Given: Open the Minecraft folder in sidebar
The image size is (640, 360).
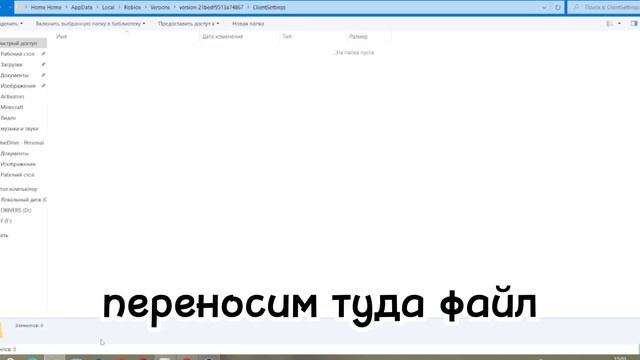Looking at the screenshot, I should pos(12,107).
